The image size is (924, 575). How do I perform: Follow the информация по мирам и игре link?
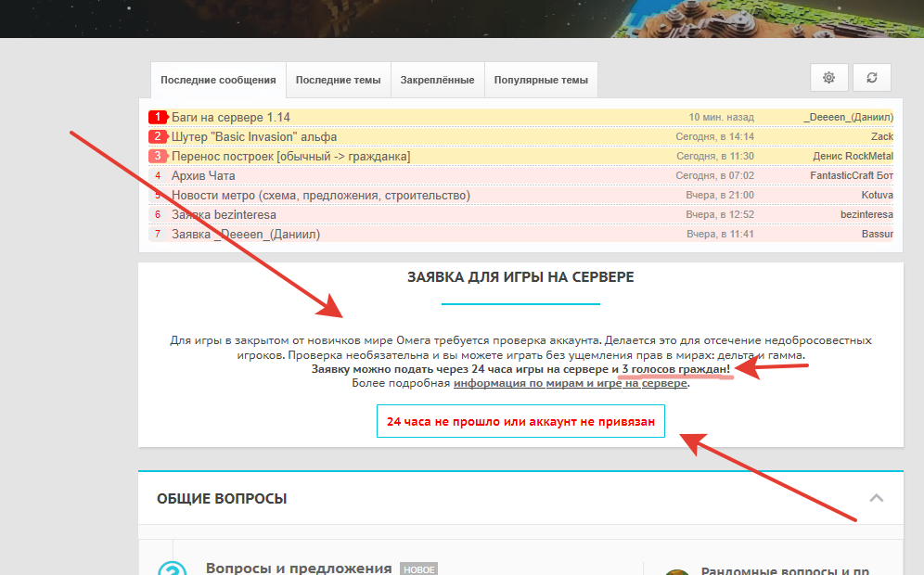coord(571,383)
